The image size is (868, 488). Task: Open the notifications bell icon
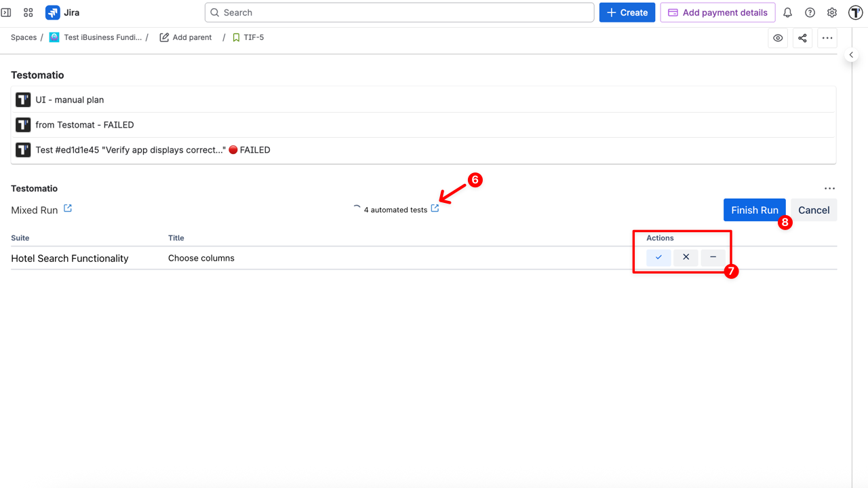(787, 13)
